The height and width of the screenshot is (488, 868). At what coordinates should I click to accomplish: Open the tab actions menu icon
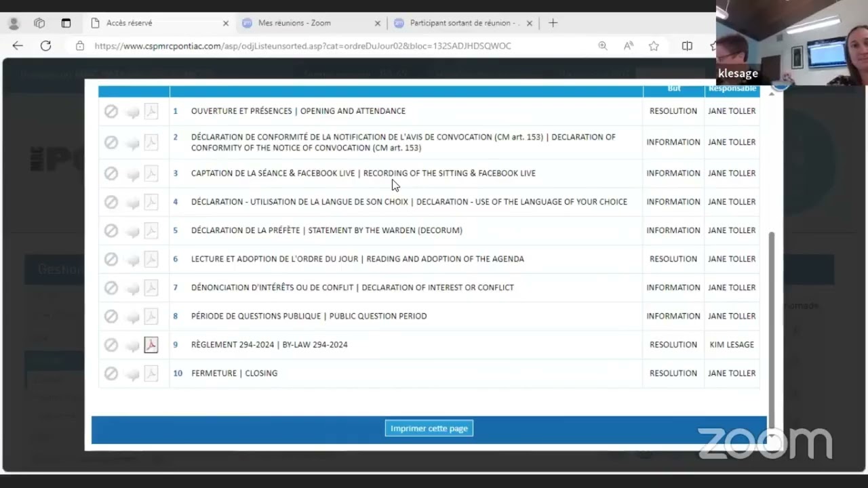coord(66,23)
